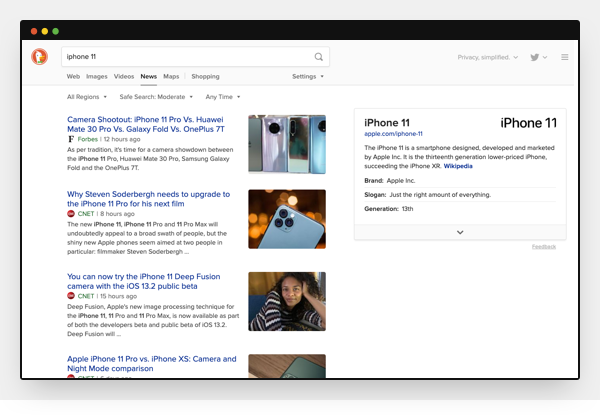The image size is (600, 415).
Task: Switch to the Web tab
Action: tap(73, 76)
